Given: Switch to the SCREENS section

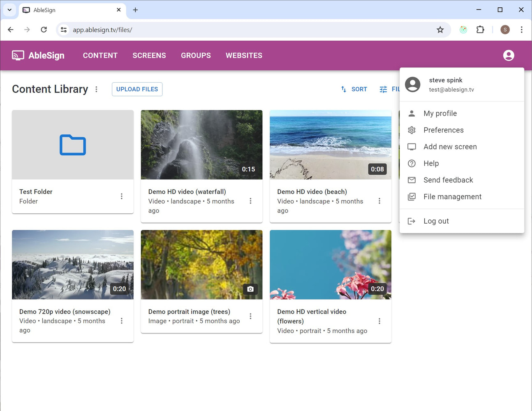Looking at the screenshot, I should click(149, 55).
